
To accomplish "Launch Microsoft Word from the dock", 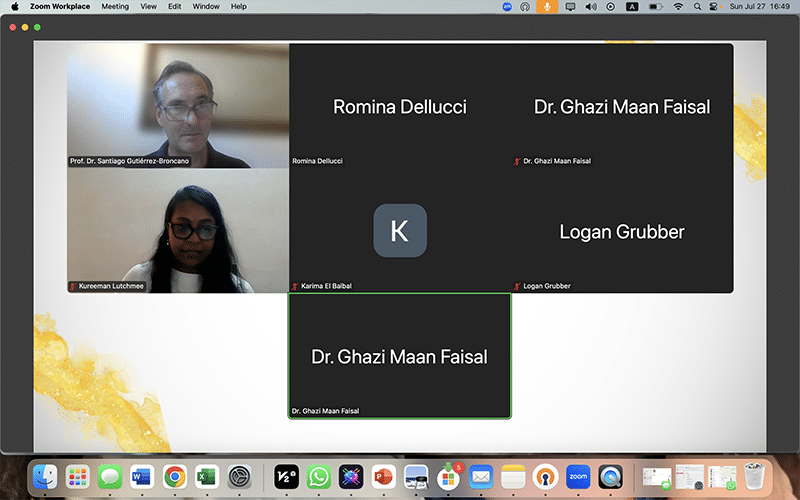I will [x=141, y=476].
